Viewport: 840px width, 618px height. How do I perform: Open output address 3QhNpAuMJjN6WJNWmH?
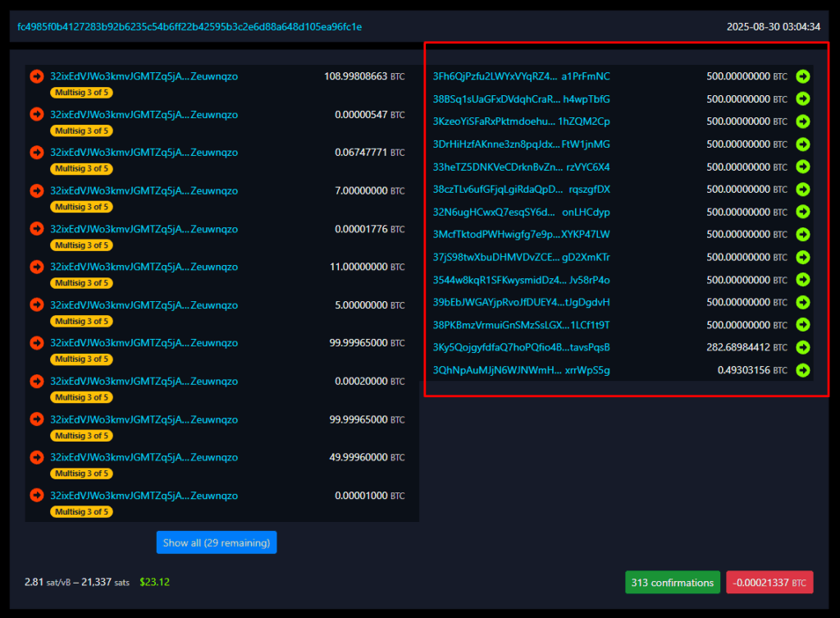[521, 370]
